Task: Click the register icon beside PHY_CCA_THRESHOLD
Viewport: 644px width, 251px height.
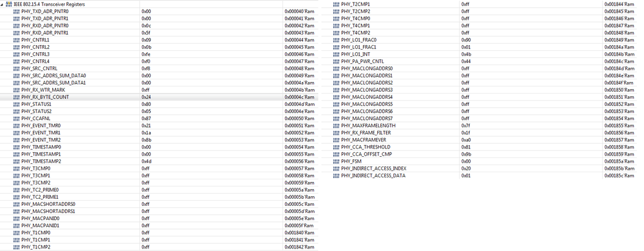Action: coord(337,146)
